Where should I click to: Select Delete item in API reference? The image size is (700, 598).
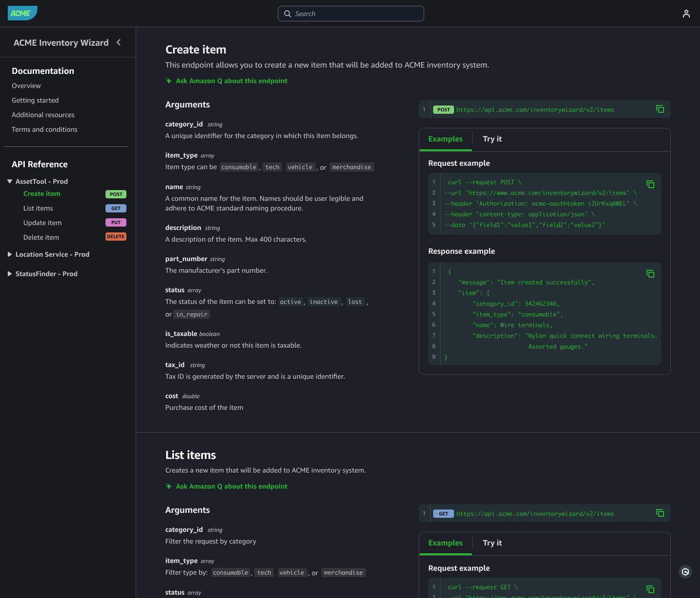point(41,237)
